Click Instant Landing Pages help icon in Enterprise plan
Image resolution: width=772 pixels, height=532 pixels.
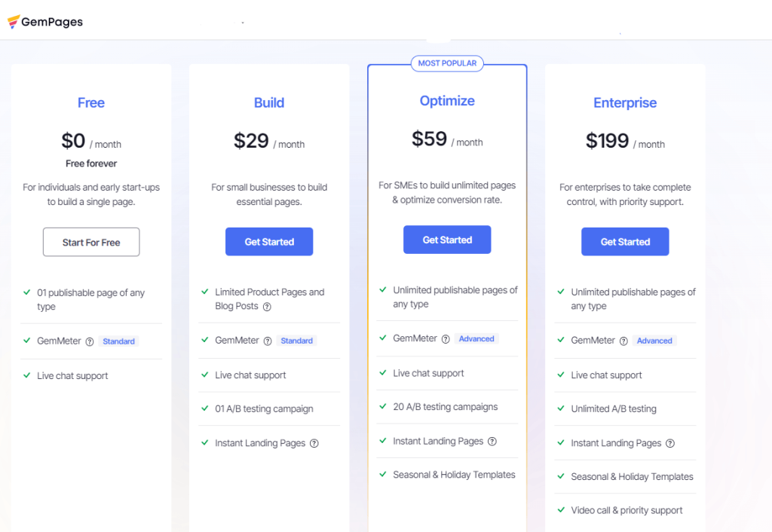click(x=670, y=443)
